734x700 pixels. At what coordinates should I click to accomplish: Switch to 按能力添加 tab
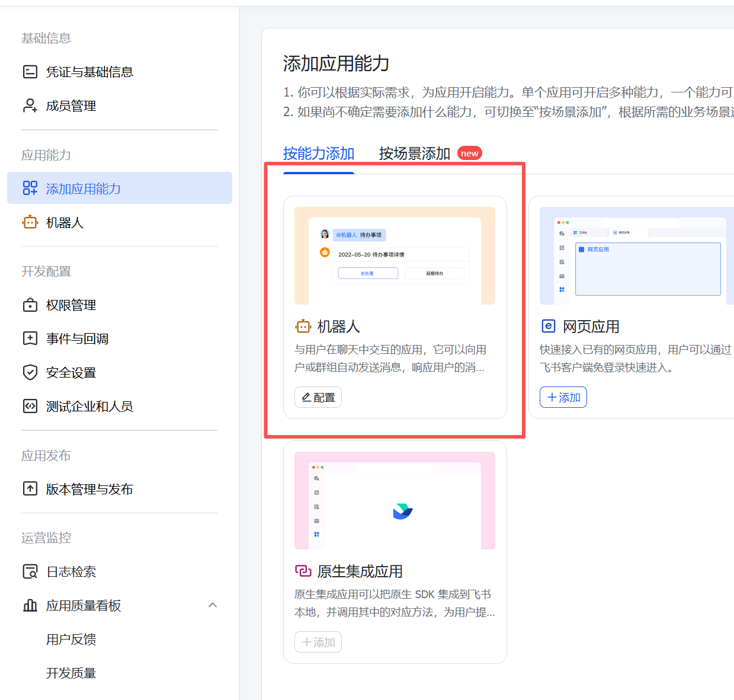click(319, 154)
